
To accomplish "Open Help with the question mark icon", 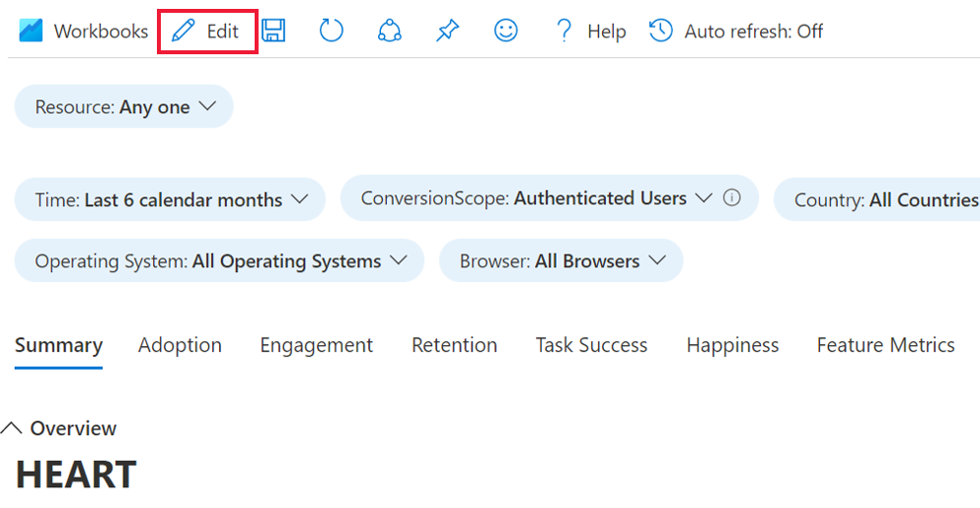I will (564, 32).
